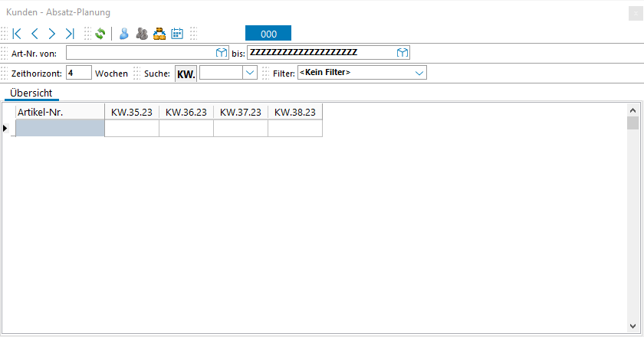Go to the previous record
Image resolution: width=644 pixels, height=337 pixels.
click(34, 34)
